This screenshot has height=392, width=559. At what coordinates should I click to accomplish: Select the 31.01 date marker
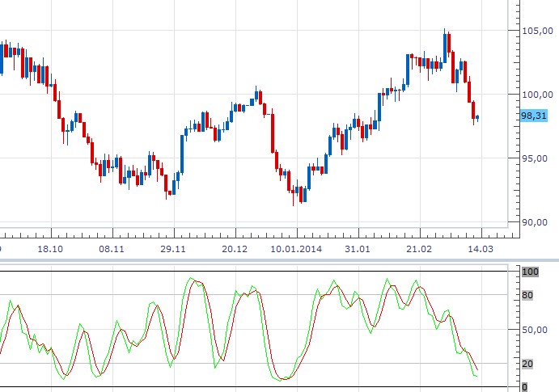coord(358,249)
